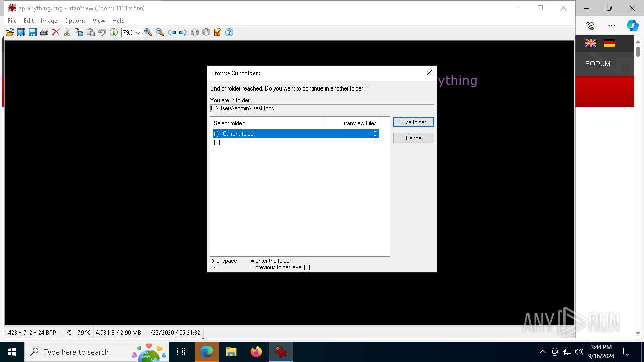
Task: Click the red X Delete file icon
Action: [56, 32]
